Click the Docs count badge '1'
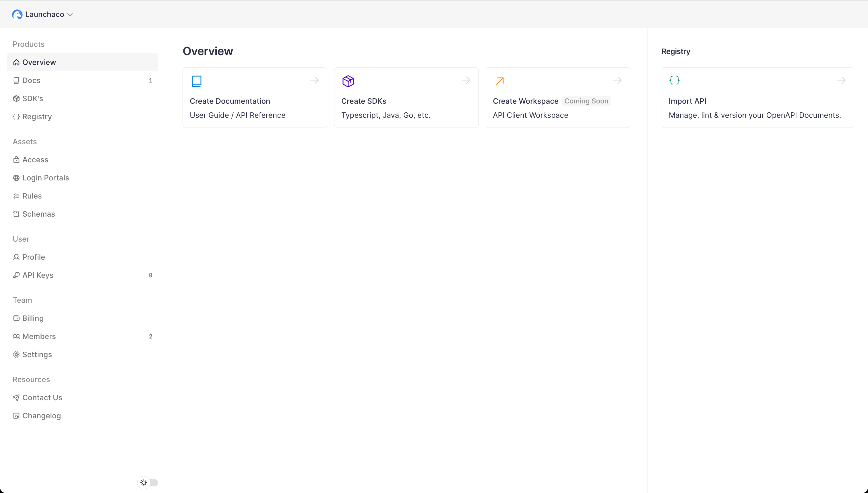Viewport: 868px width, 493px height. point(150,80)
